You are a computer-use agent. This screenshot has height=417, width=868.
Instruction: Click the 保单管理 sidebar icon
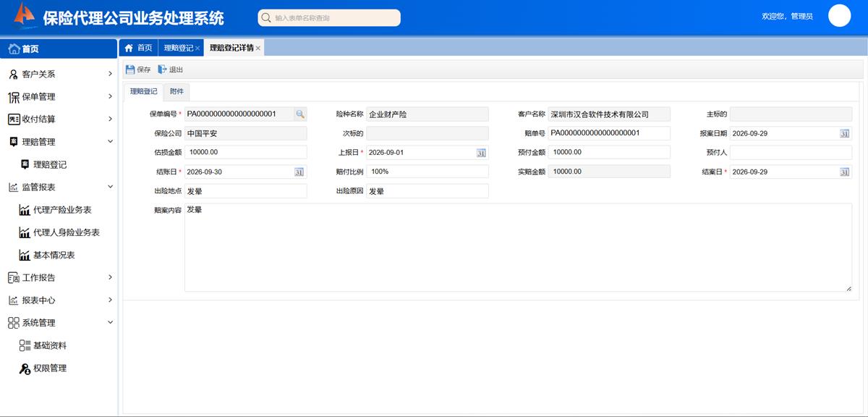tap(13, 96)
